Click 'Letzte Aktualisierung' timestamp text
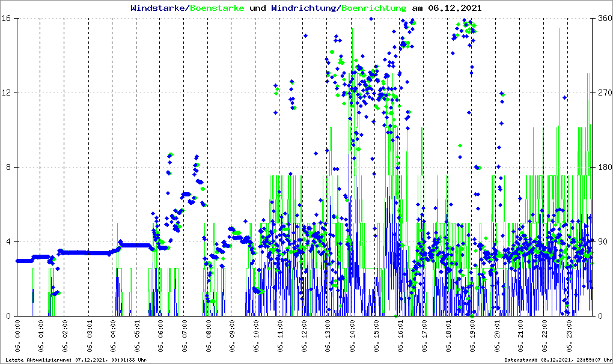Screen dimensions: 613x364 pyautogui.click(x=76, y=360)
